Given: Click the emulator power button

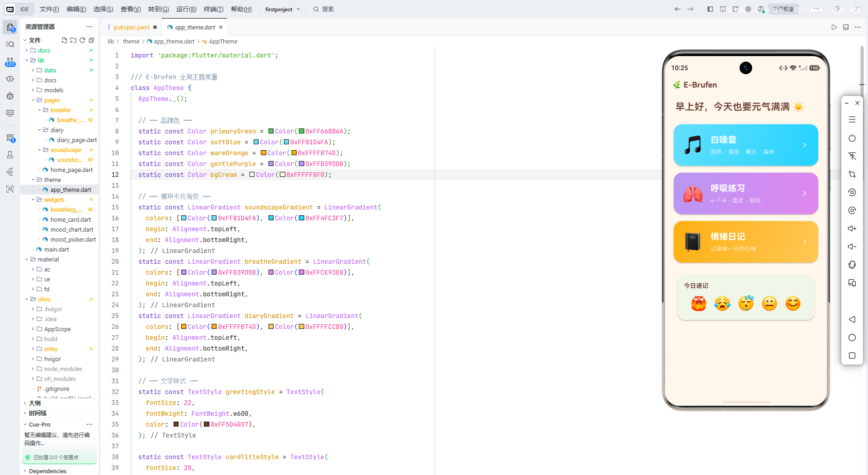Looking at the screenshot, I should click(852, 138).
